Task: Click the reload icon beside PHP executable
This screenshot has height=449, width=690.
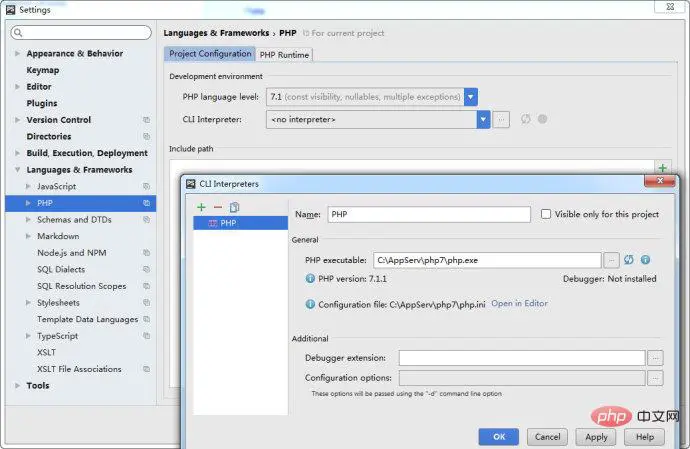Action: (x=629, y=260)
